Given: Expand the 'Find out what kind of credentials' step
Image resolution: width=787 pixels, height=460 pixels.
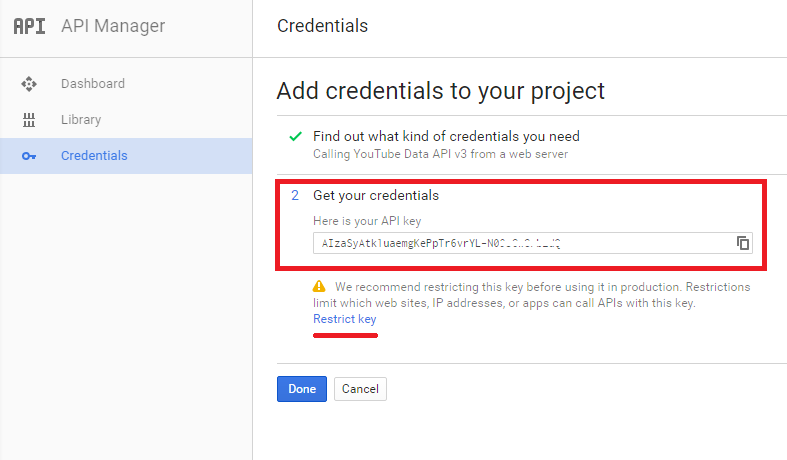Looking at the screenshot, I should click(446, 136).
